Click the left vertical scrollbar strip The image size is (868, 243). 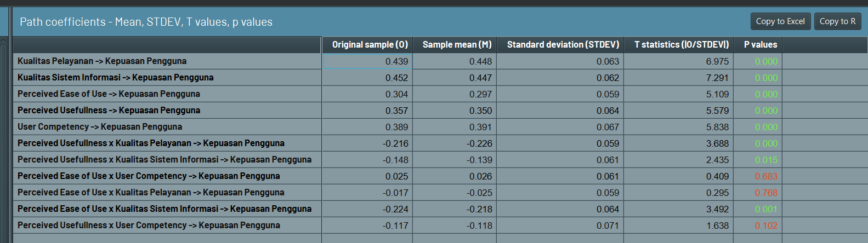point(4,137)
